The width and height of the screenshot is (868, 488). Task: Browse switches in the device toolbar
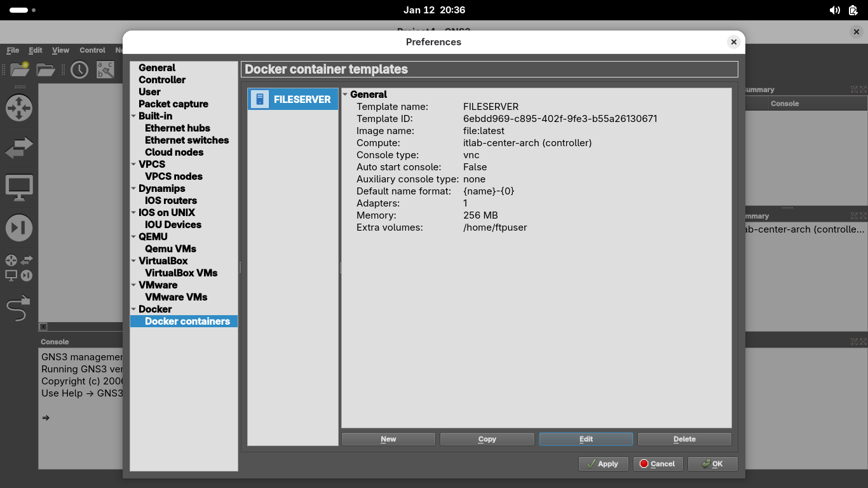tap(18, 149)
